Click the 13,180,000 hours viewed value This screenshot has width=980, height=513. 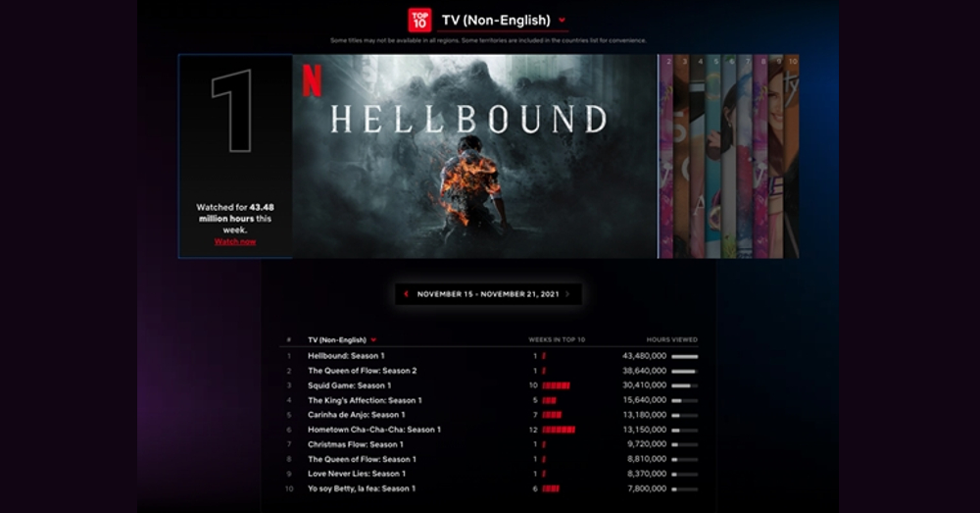pos(645,415)
